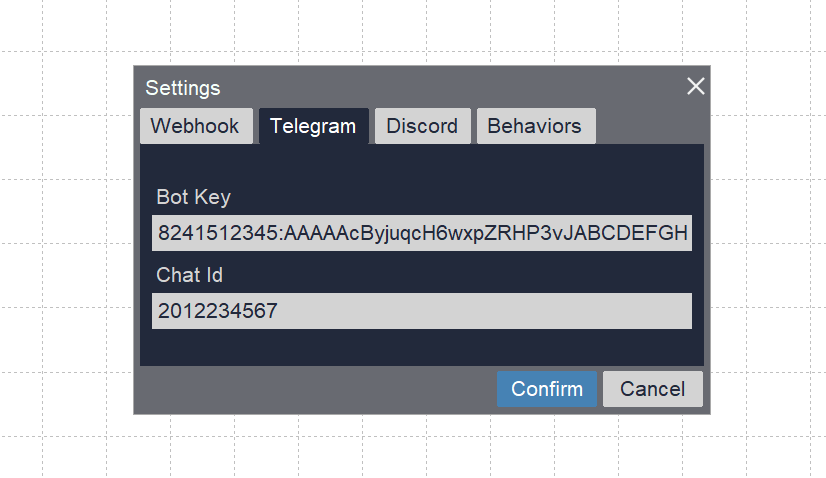This screenshot has height=478, width=826.
Task: Click the grid canvas left of the dialog
Action: (x=66, y=240)
